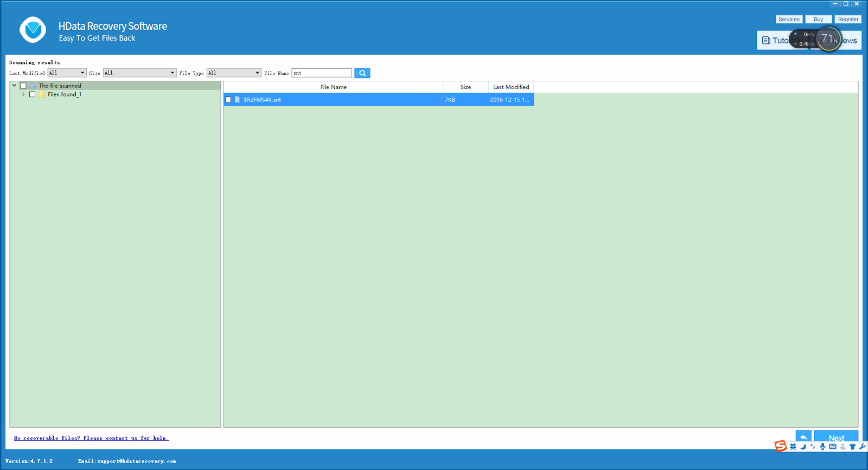Click the 71% memory usage circle widget
The image size is (868, 470).
point(829,38)
